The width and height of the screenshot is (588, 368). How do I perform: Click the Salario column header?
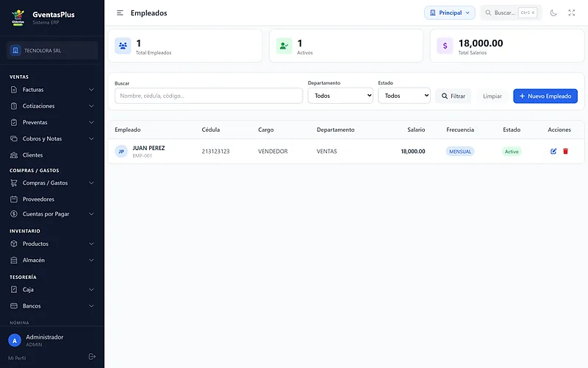coord(416,130)
